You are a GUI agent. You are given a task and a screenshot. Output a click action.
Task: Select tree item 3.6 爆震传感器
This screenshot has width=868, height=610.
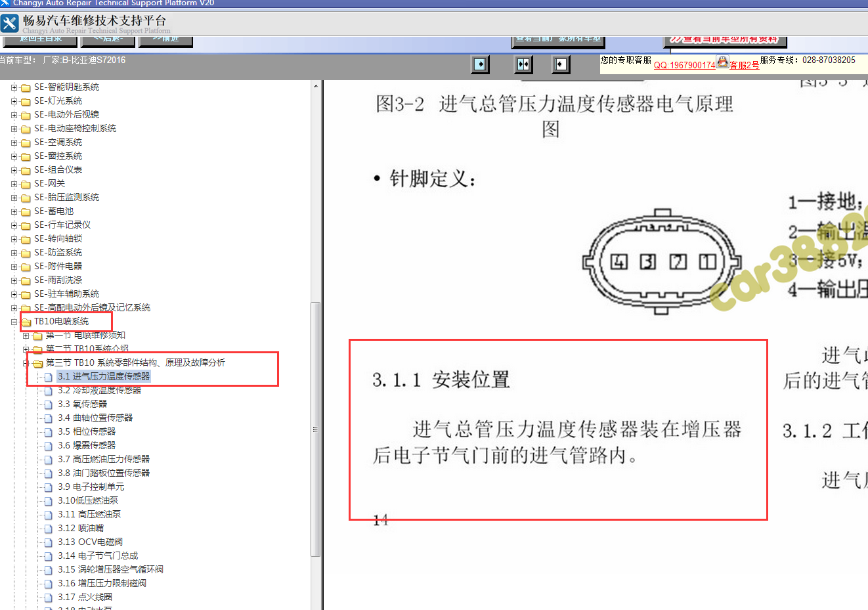(x=87, y=446)
